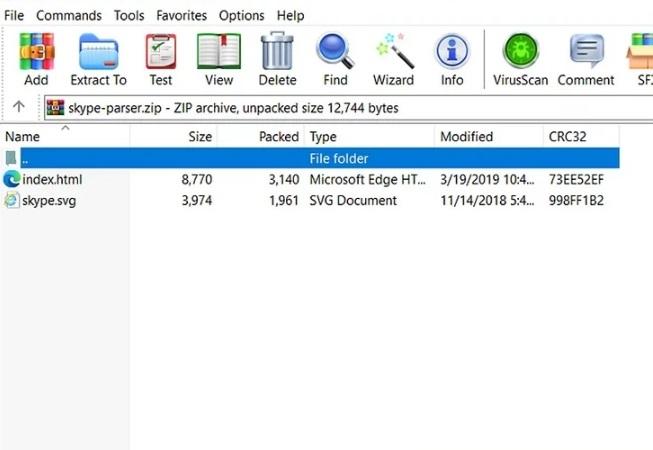Click the WinRAR icon in address bar
Screen dimensions: 653x450
tap(55, 107)
